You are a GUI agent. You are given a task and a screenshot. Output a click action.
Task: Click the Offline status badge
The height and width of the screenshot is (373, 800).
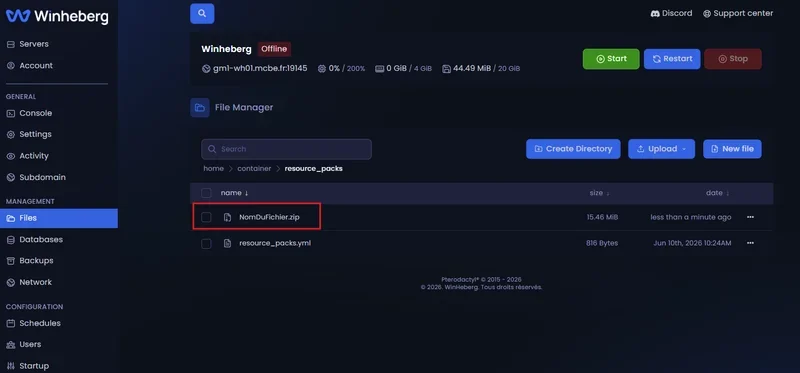pos(274,49)
